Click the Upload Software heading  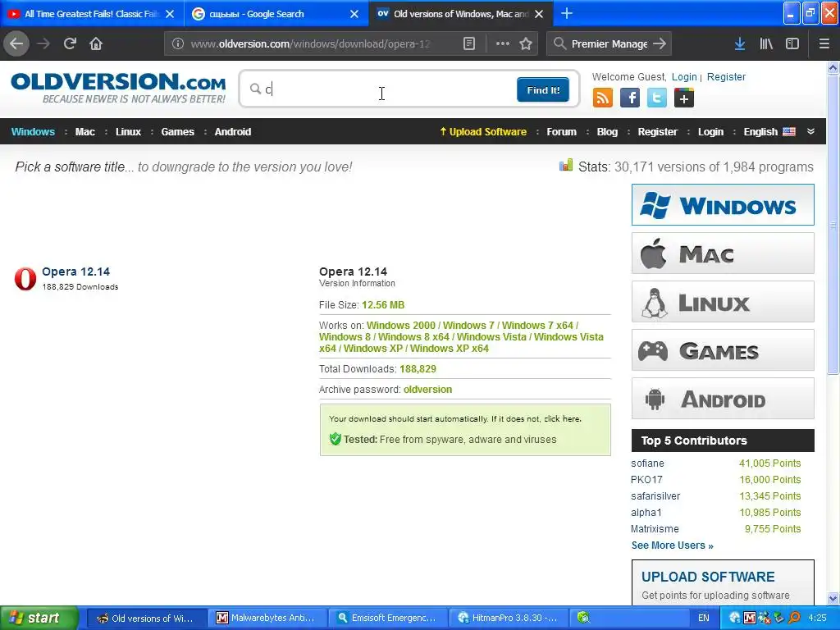coord(708,577)
